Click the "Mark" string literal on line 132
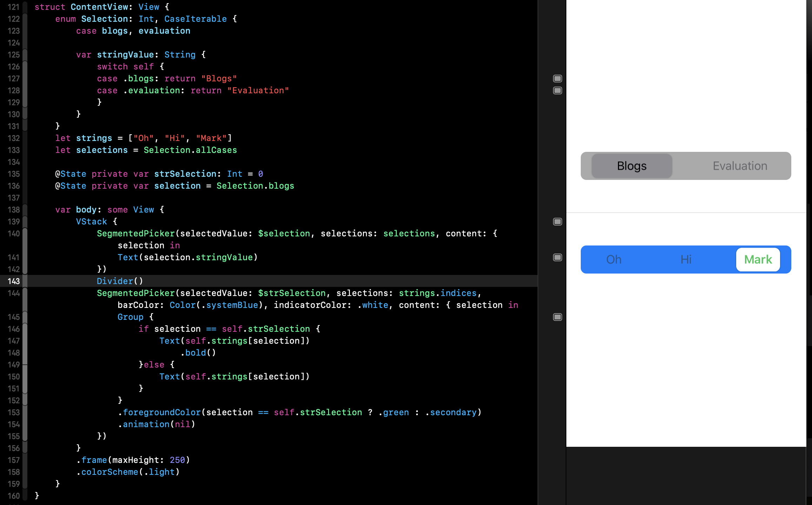Screen dimensions: 812x505 pos(211,138)
